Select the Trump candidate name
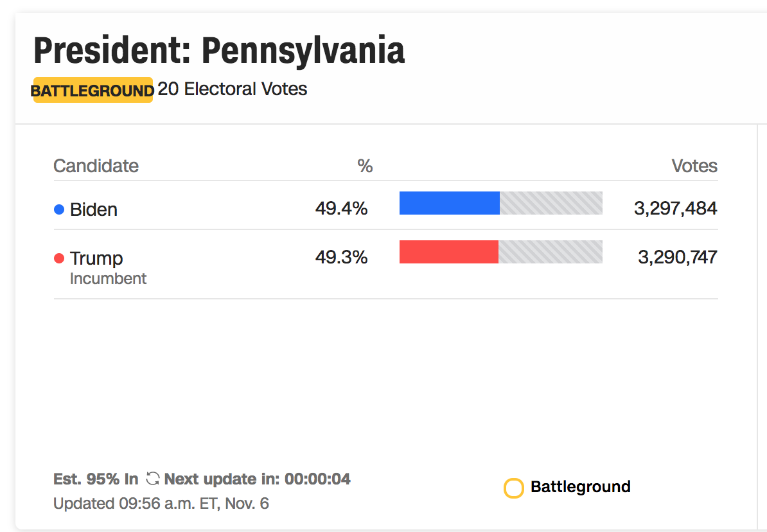The width and height of the screenshot is (767, 532). tap(96, 258)
